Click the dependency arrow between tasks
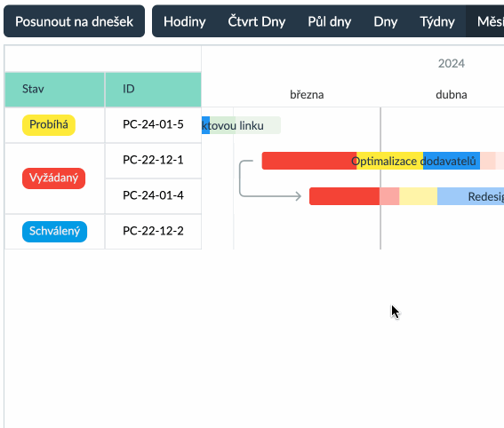Image resolution: width=504 pixels, height=428 pixels. (x=270, y=178)
